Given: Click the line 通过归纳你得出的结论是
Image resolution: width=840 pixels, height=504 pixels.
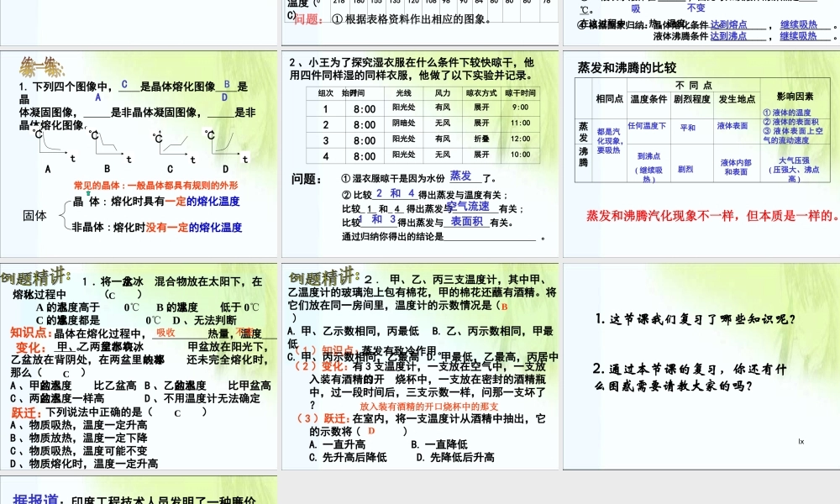Looking at the screenshot, I should 444,237.
